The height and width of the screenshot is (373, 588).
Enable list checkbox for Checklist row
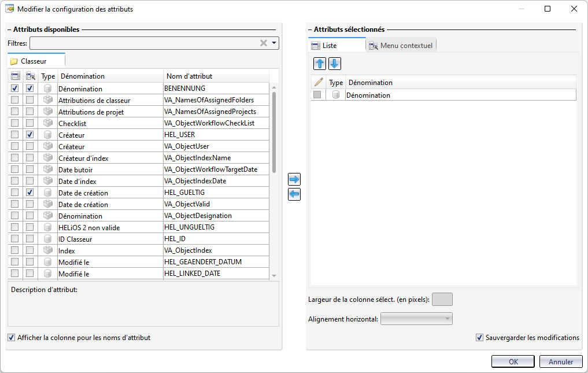pos(15,123)
